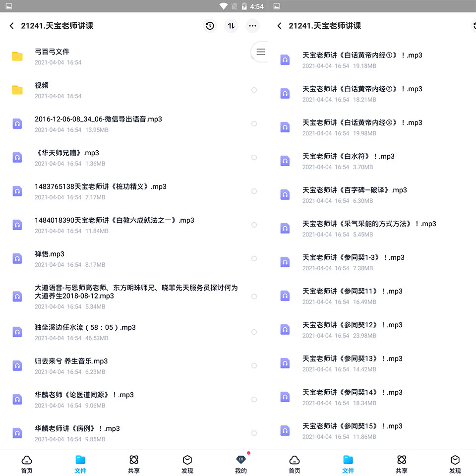Image resolution: width=476 pixels, height=476 pixels.
Task: Select radio circle for 《华天师兄赠》.mp3
Action: (x=254, y=157)
